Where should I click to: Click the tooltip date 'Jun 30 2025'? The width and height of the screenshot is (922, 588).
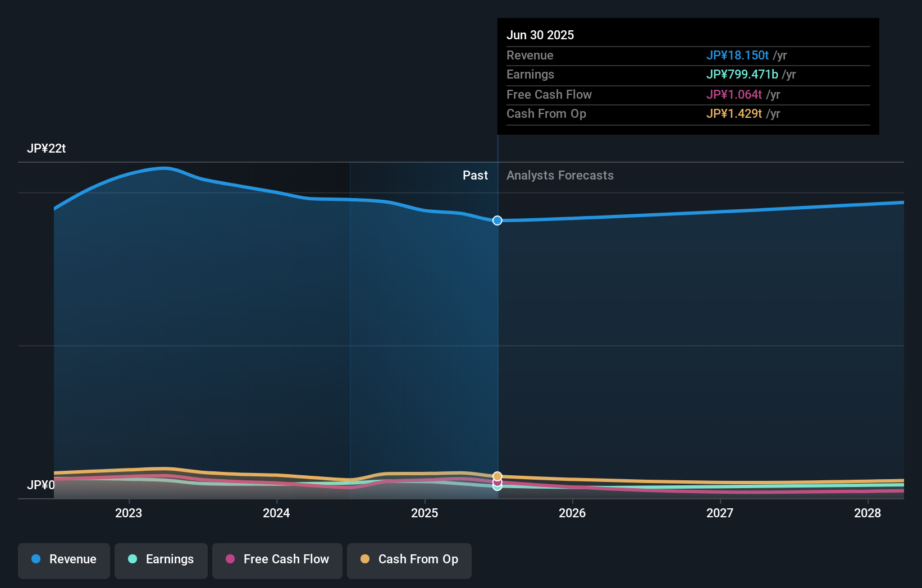540,35
